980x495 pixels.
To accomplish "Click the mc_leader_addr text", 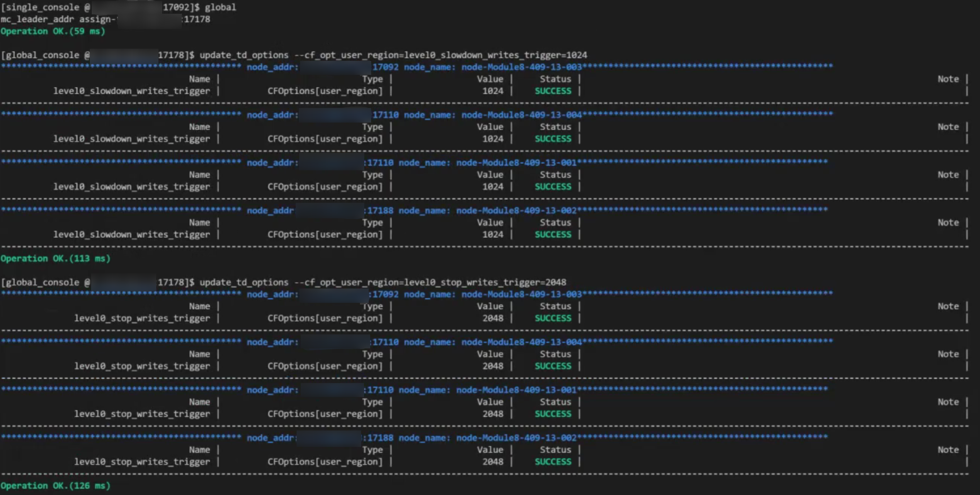I will point(37,19).
